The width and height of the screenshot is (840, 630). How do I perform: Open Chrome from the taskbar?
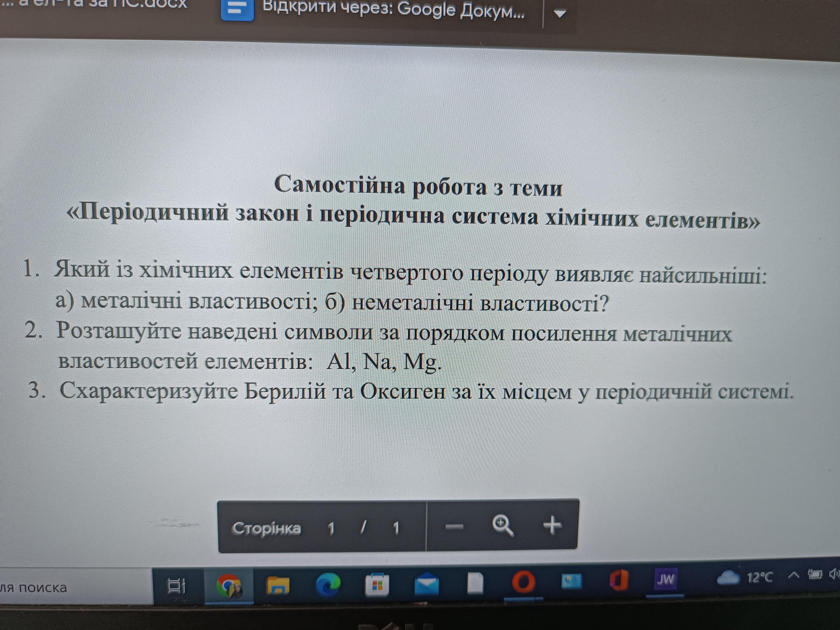[229, 585]
